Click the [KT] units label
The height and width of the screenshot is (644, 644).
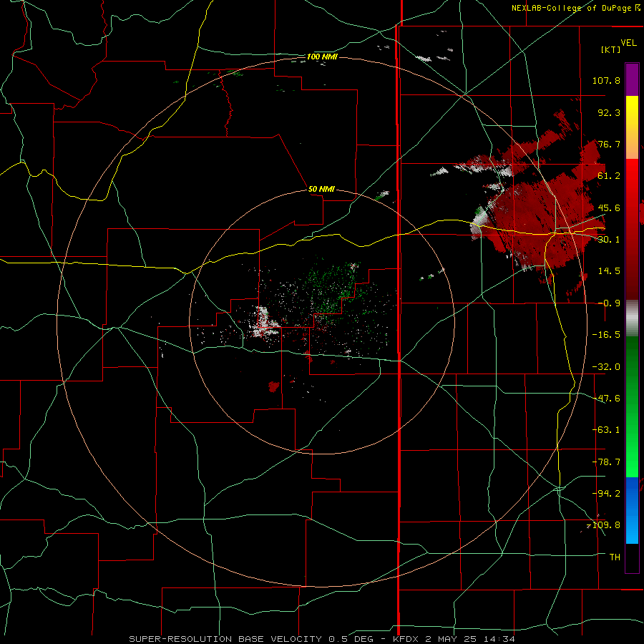[611, 49]
